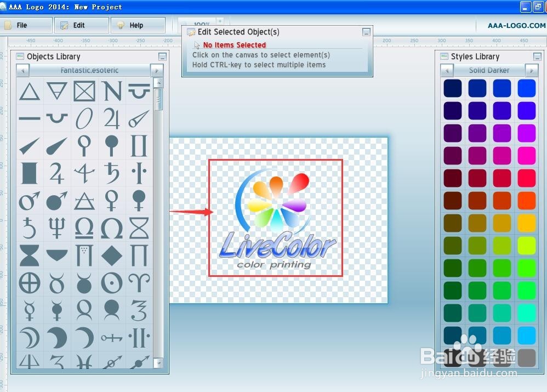
Task: Go to previous Styles Library category
Action: coord(447,71)
